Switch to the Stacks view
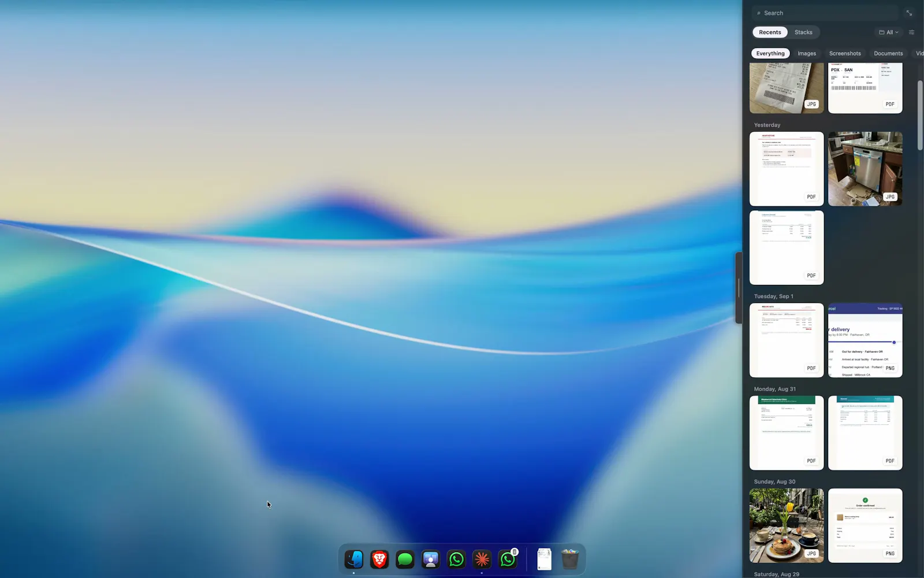Image resolution: width=924 pixels, height=578 pixels. pos(803,32)
